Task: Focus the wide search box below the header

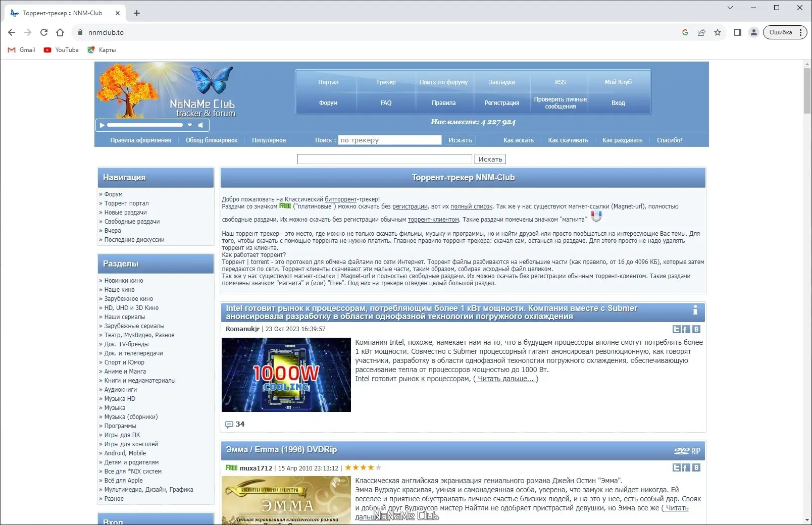Action: [385, 159]
